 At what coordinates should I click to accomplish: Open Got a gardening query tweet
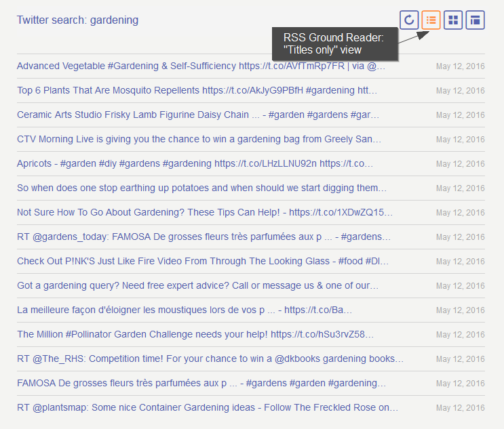click(197, 285)
